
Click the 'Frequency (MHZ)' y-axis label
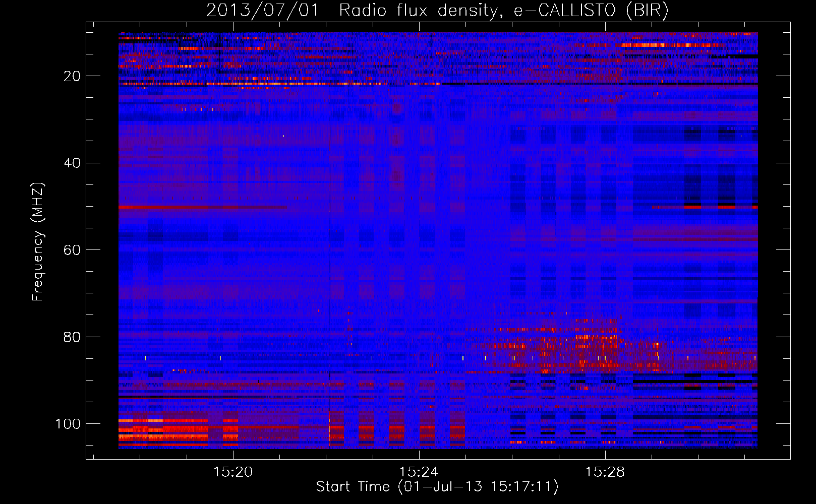point(38,241)
